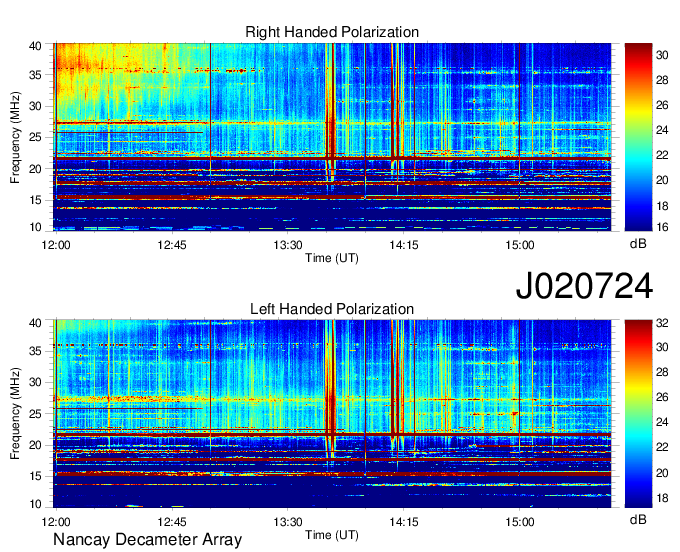
Task: Click the 12:00 tick label of the bottom plot
Action: pyautogui.click(x=56, y=522)
